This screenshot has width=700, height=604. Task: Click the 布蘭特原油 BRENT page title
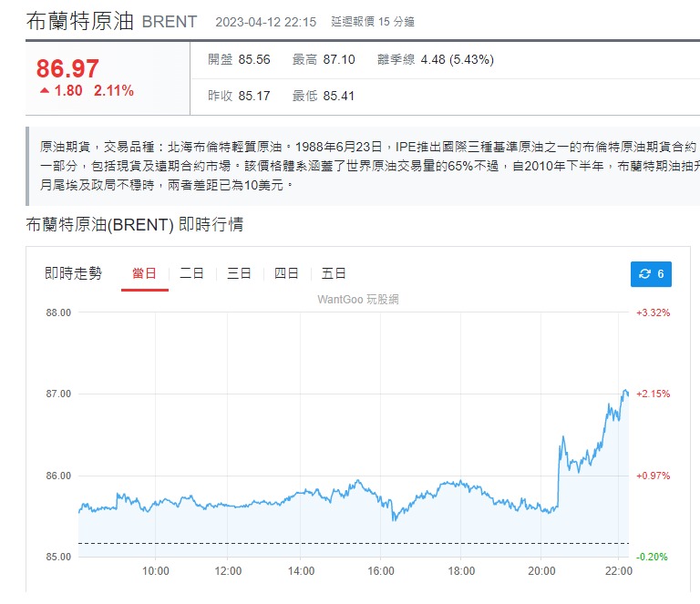(111, 22)
